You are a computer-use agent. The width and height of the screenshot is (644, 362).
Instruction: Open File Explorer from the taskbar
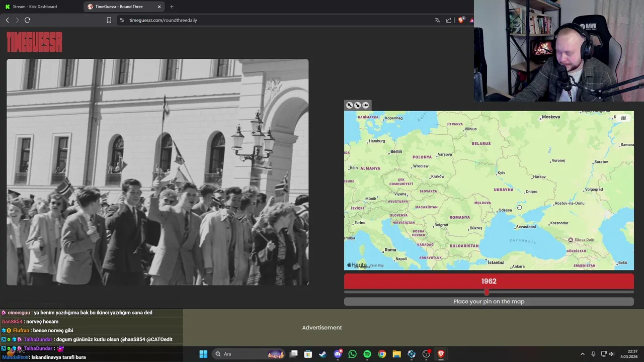pyautogui.click(x=396, y=354)
